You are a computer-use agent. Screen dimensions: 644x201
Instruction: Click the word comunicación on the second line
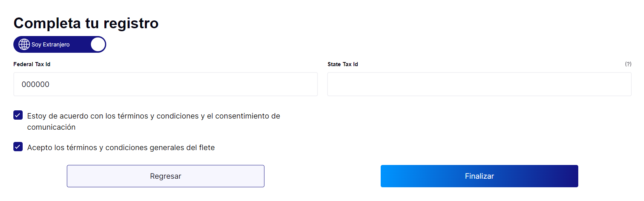click(x=51, y=127)
